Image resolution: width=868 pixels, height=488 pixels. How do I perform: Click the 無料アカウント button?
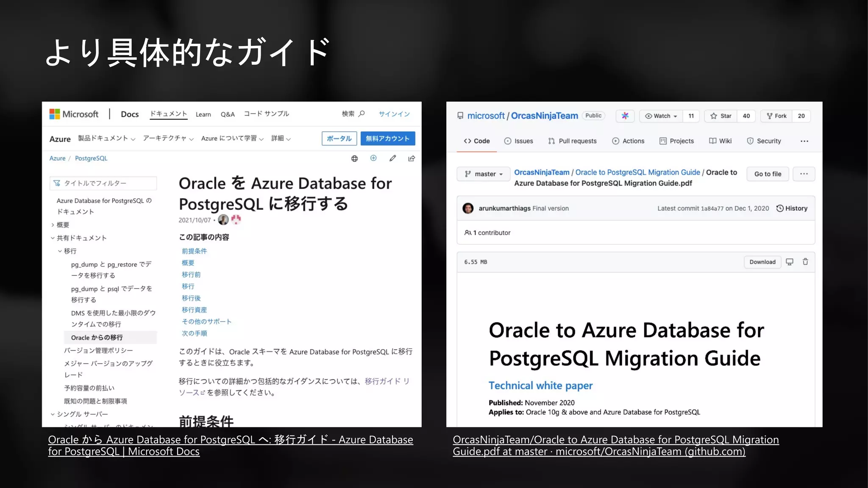[x=388, y=139]
